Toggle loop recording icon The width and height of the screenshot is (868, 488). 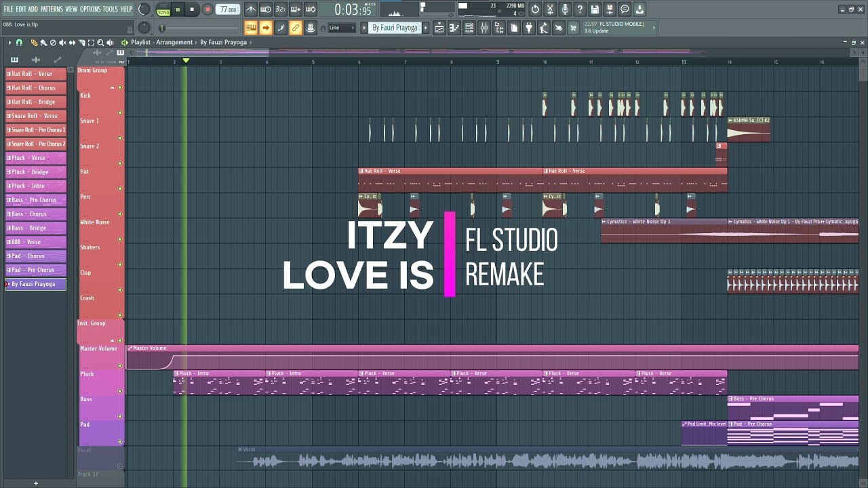pyautogui.click(x=311, y=9)
